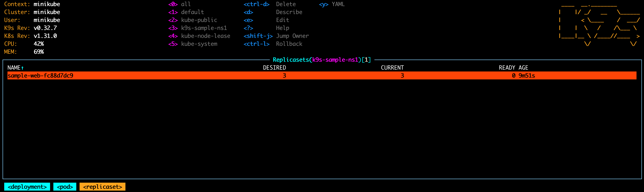Click the MEM 69% value
The height and width of the screenshot is (192, 644).
click(x=39, y=52)
